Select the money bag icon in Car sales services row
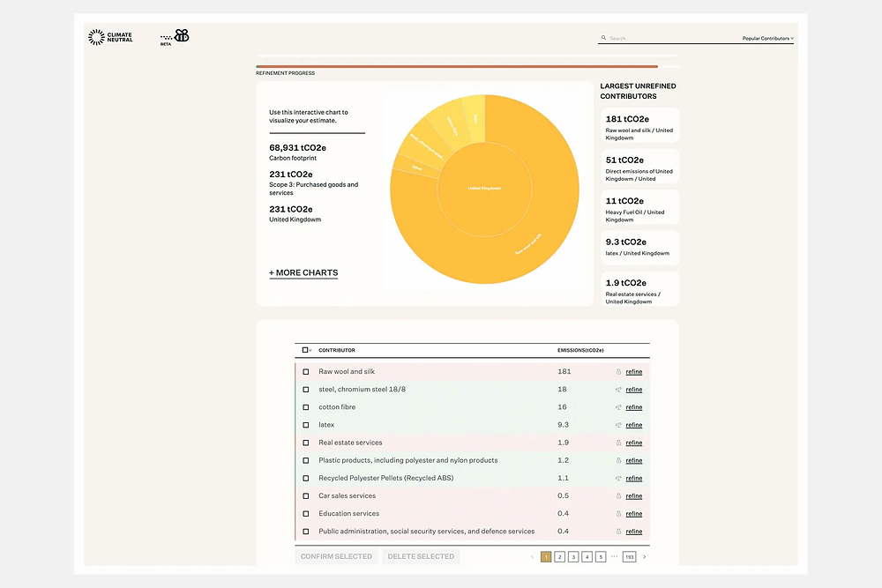Image resolution: width=882 pixels, height=588 pixels. click(618, 495)
